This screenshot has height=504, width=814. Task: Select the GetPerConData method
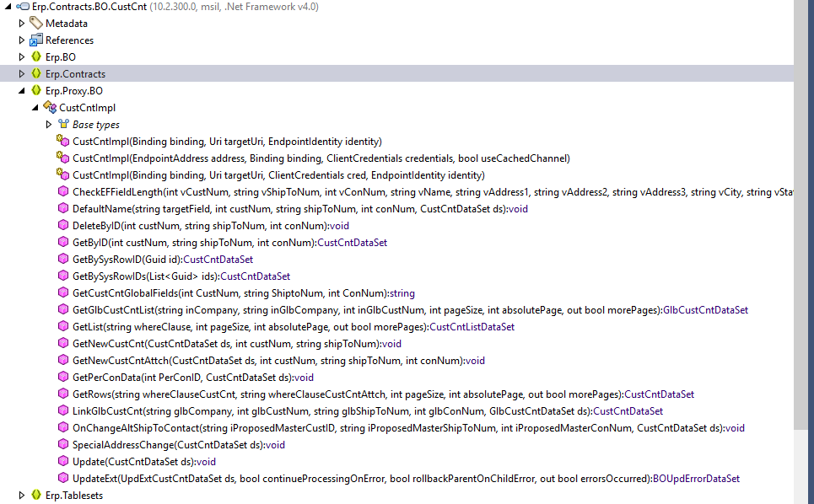coord(193,378)
